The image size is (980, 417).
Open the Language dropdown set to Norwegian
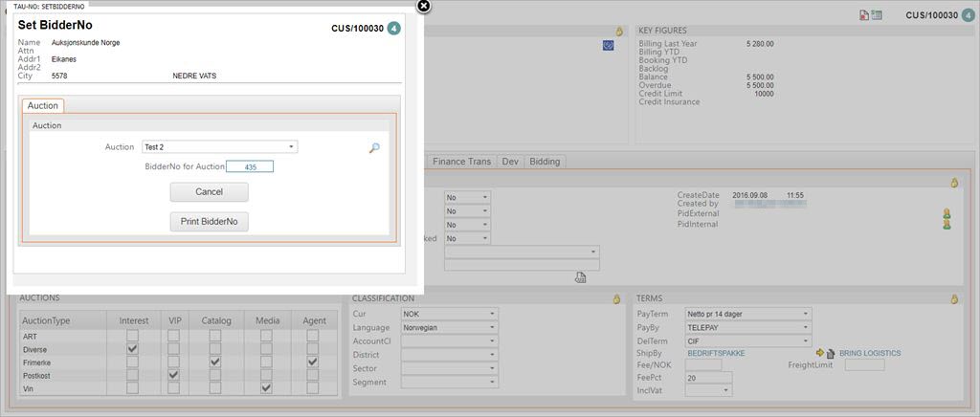[450, 328]
